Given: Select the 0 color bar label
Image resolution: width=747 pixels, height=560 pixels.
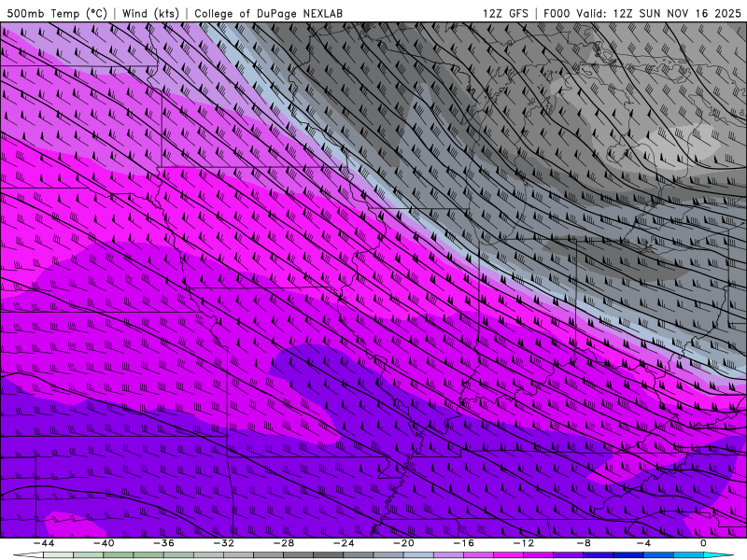Looking at the screenshot, I should tap(703, 543).
